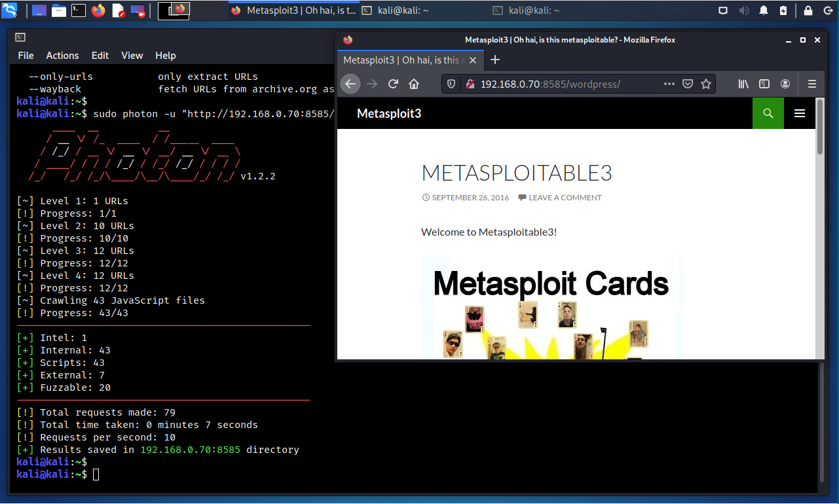Screen dimensions: 839x504
Task: Go to the Firefox home page
Action: (414, 84)
